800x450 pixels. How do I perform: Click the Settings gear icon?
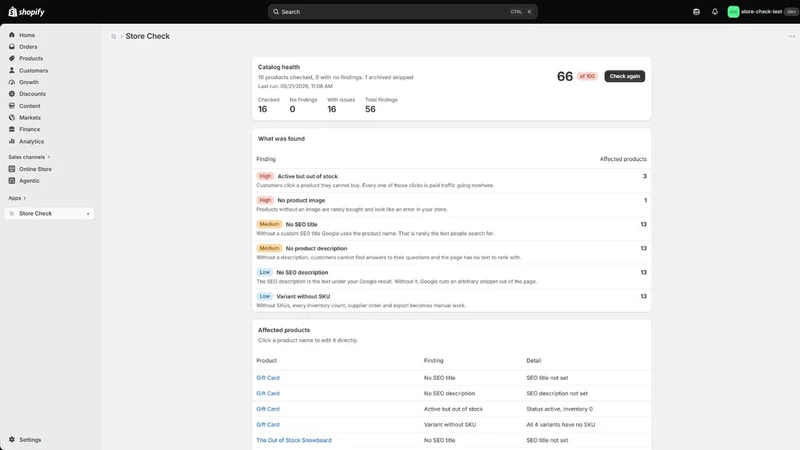tap(12, 439)
